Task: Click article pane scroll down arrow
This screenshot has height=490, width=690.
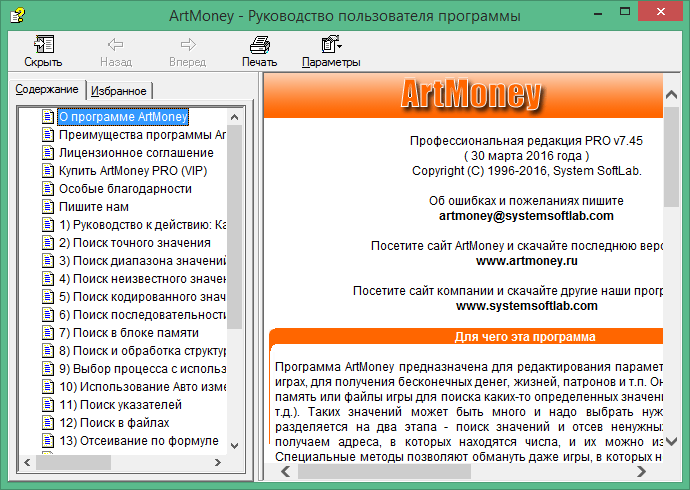Action: coord(672,441)
